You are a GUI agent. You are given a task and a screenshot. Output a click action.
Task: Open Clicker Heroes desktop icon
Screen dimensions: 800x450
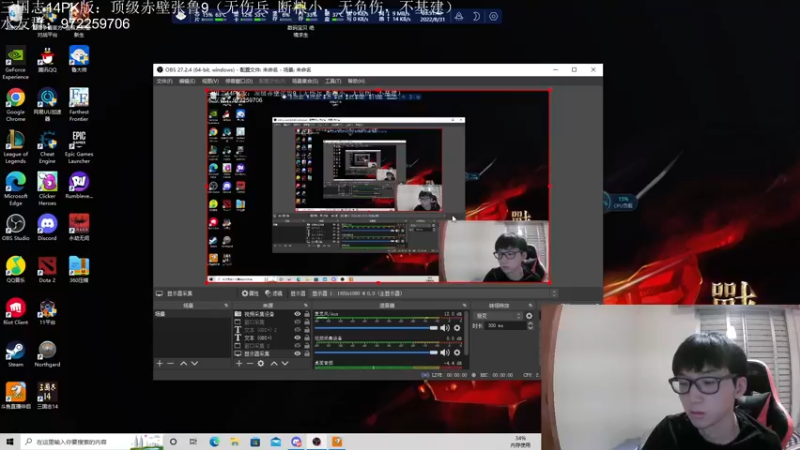47,189
